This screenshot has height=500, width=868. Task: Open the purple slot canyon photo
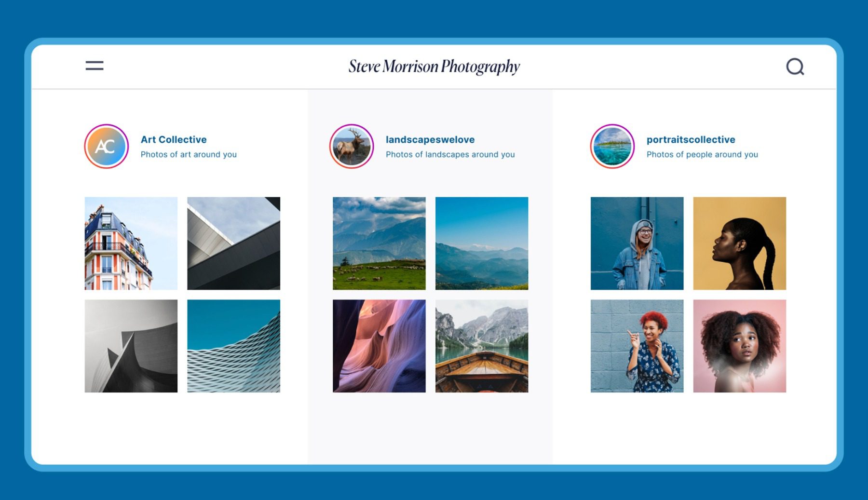379,346
